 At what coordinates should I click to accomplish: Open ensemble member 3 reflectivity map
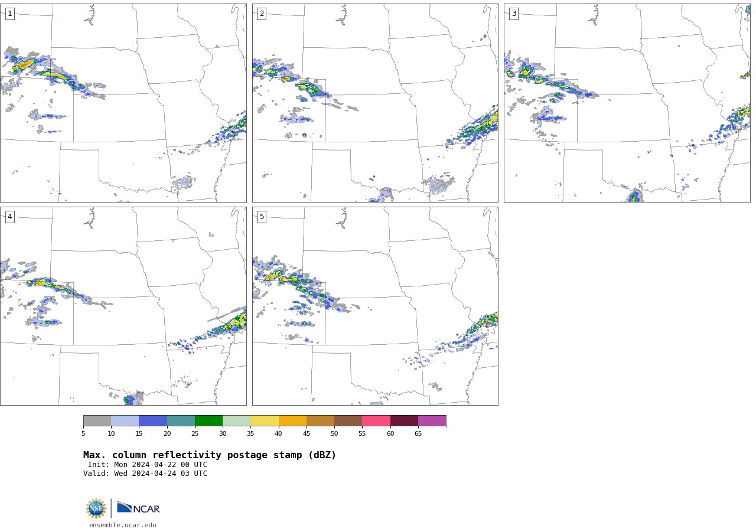627,103
